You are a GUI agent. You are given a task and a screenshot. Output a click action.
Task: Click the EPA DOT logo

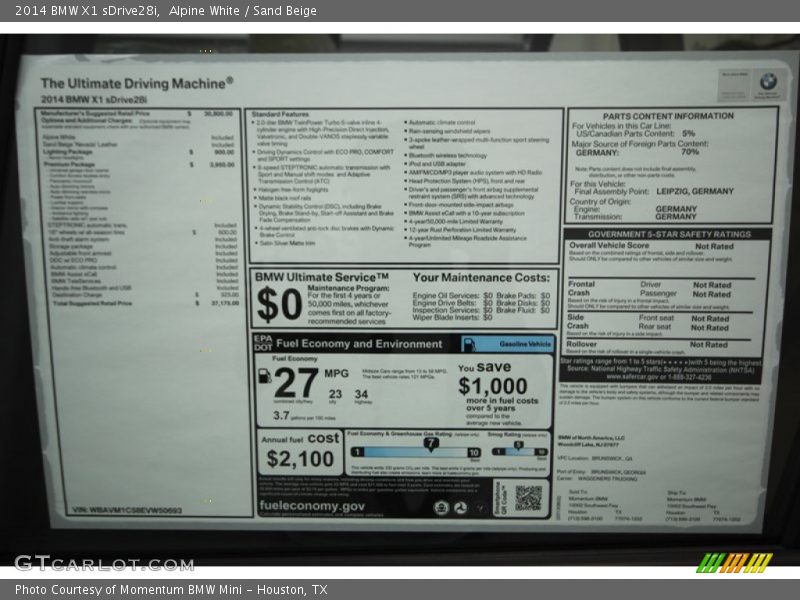tap(263, 343)
